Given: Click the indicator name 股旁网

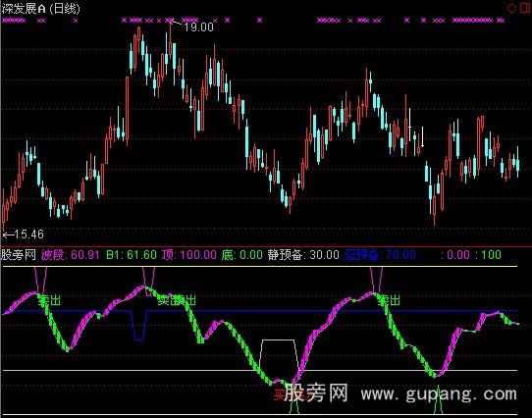Looking at the screenshot, I should point(19,254).
